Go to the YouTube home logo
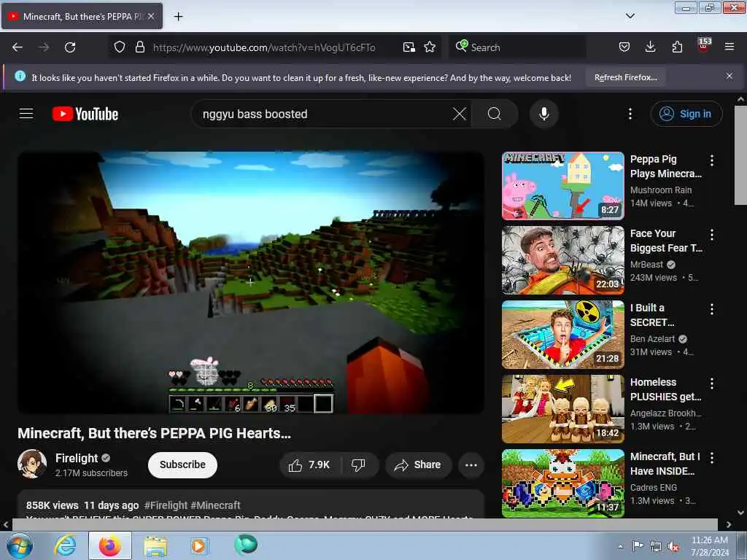Screen dimensions: 747x560 coord(85,114)
